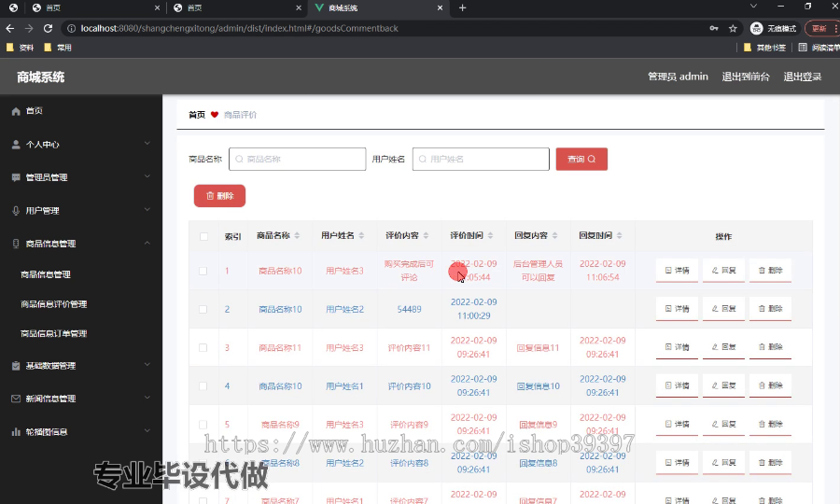Expand 新闻信息管理 menu chevron
The height and width of the screenshot is (504, 840).
click(147, 398)
